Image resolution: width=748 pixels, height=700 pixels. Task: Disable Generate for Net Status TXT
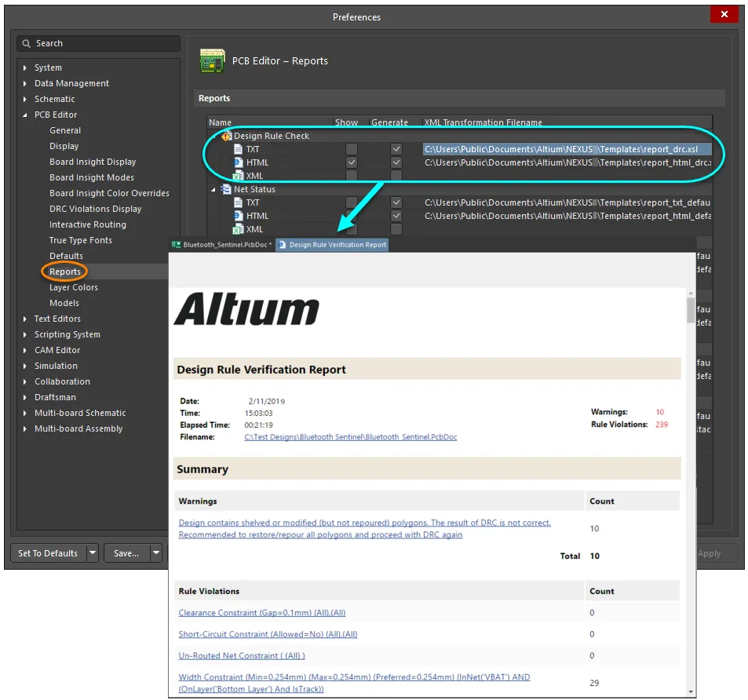pos(396,202)
